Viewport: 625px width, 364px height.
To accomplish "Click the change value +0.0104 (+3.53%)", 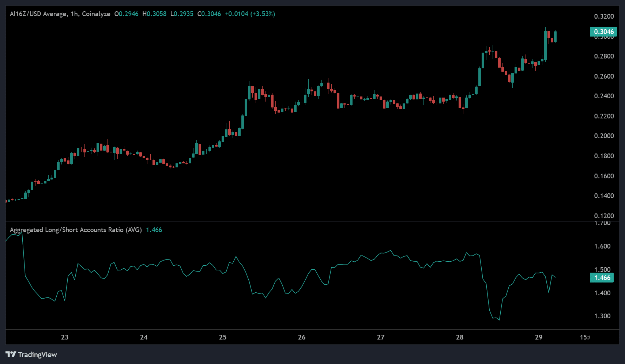I will (250, 14).
